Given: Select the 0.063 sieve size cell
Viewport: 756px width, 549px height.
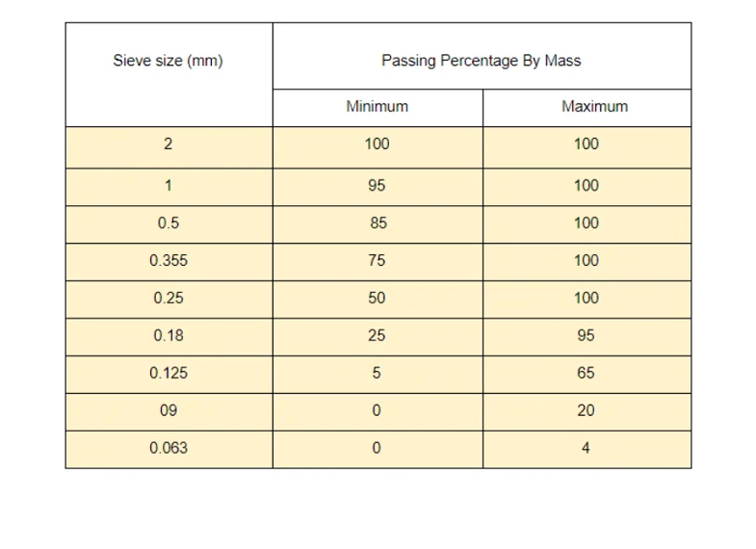Looking at the screenshot, I should pos(169,450).
